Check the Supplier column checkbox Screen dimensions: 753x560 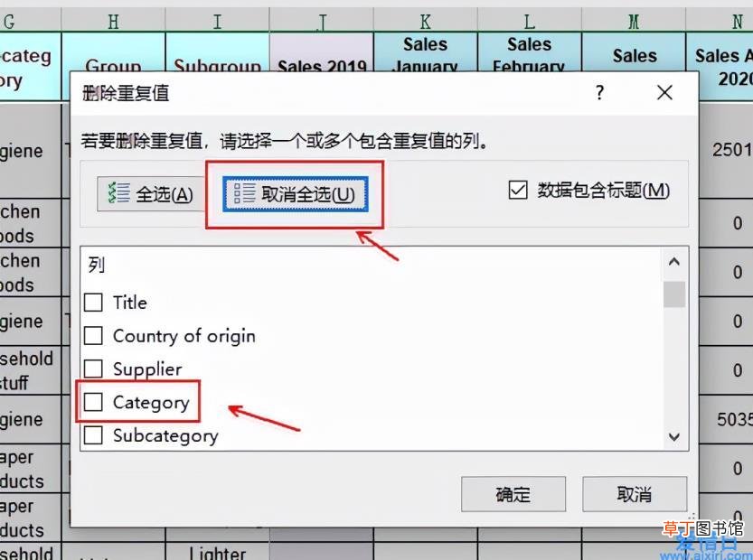pos(93,369)
